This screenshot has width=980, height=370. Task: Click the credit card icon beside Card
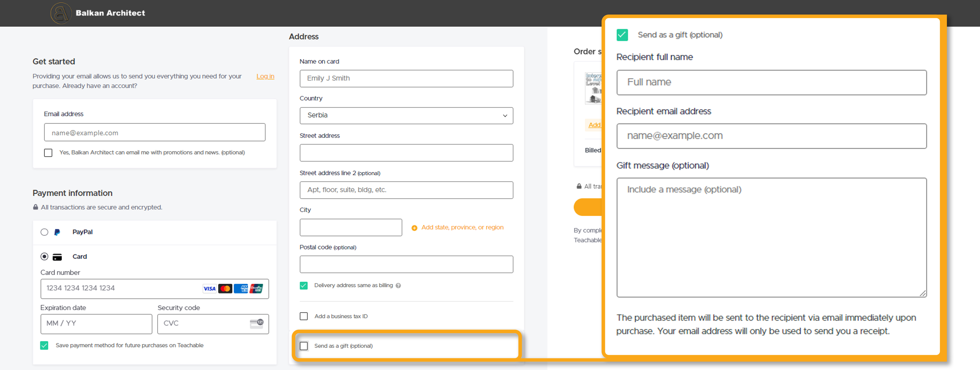pyautogui.click(x=57, y=257)
